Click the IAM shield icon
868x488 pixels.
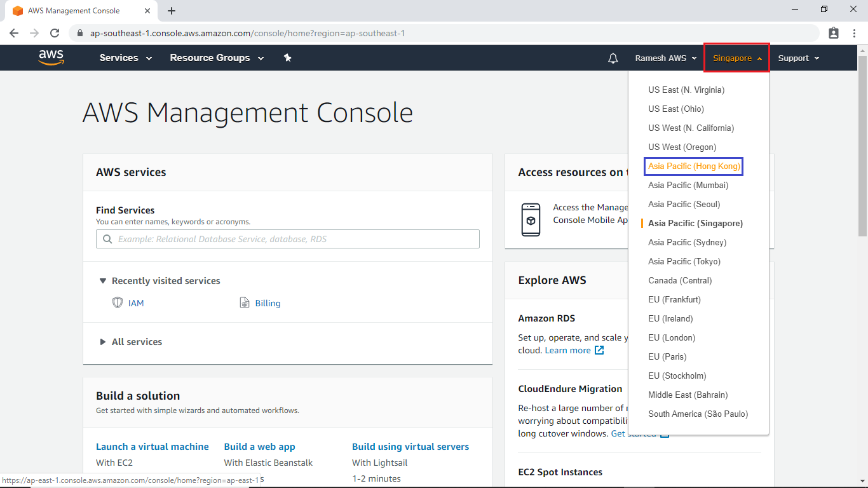point(117,302)
